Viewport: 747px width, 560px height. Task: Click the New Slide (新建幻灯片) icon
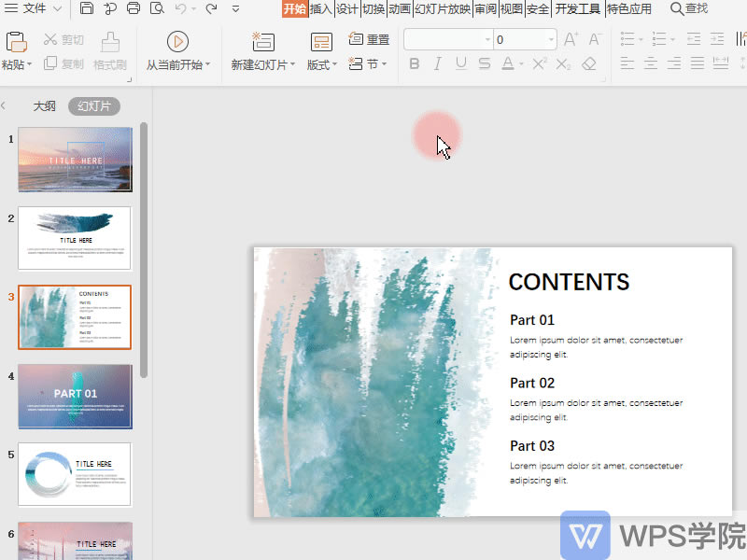pos(263,41)
